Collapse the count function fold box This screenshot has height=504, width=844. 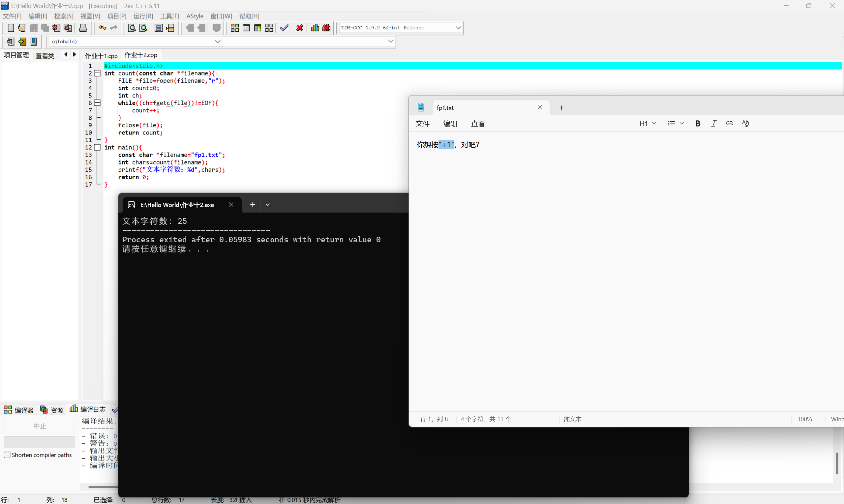98,73
